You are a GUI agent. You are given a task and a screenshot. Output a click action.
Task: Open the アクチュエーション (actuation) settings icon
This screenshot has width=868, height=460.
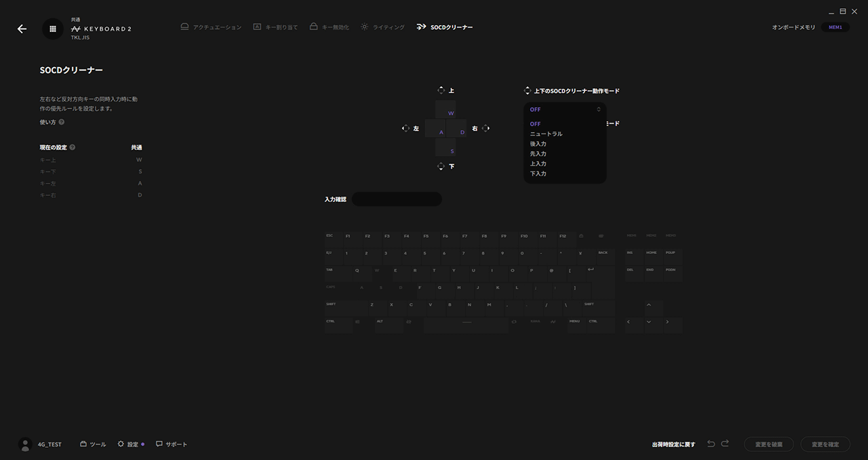pyautogui.click(x=184, y=26)
